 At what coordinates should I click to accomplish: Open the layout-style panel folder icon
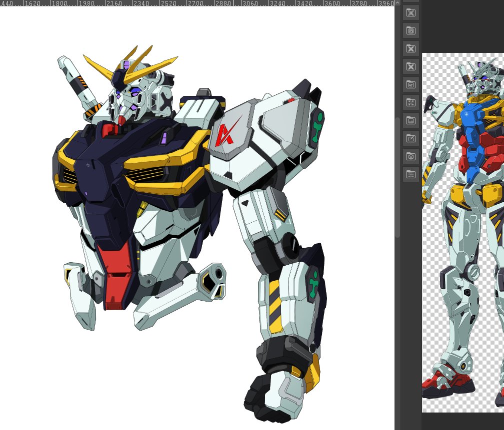[410, 84]
